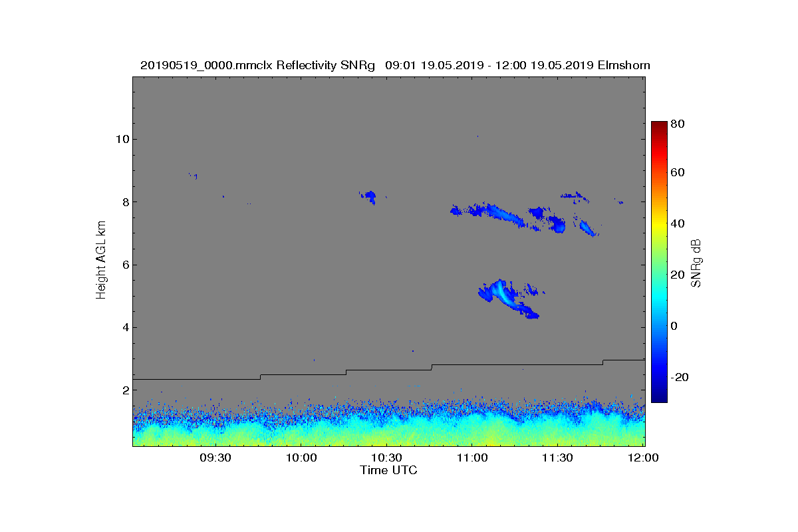Image resolution: width=798 pixels, height=532 pixels.
Task: Click the plot title text at the top
Action: [x=395, y=65]
